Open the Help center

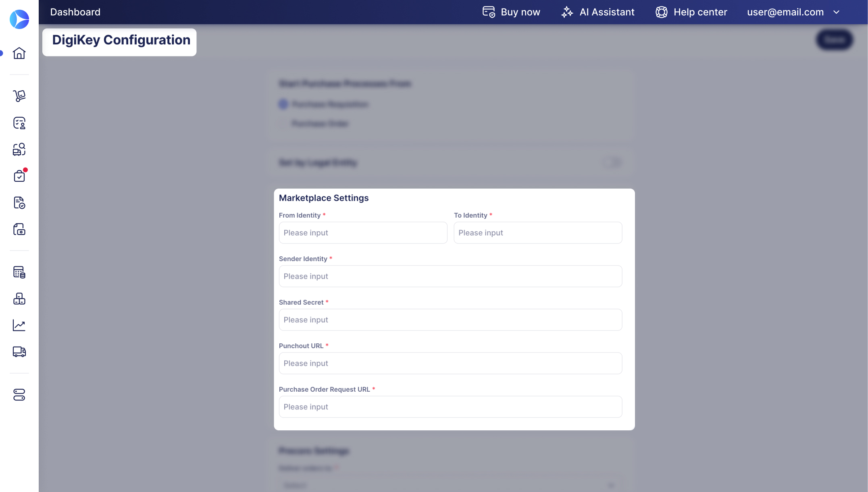[691, 12]
